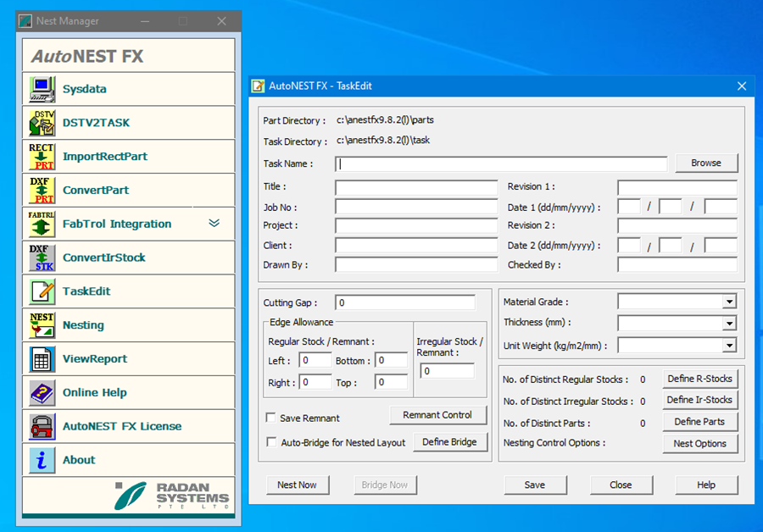This screenshot has height=532, width=763.
Task: Click the DSTV2TASK icon
Action: point(42,123)
